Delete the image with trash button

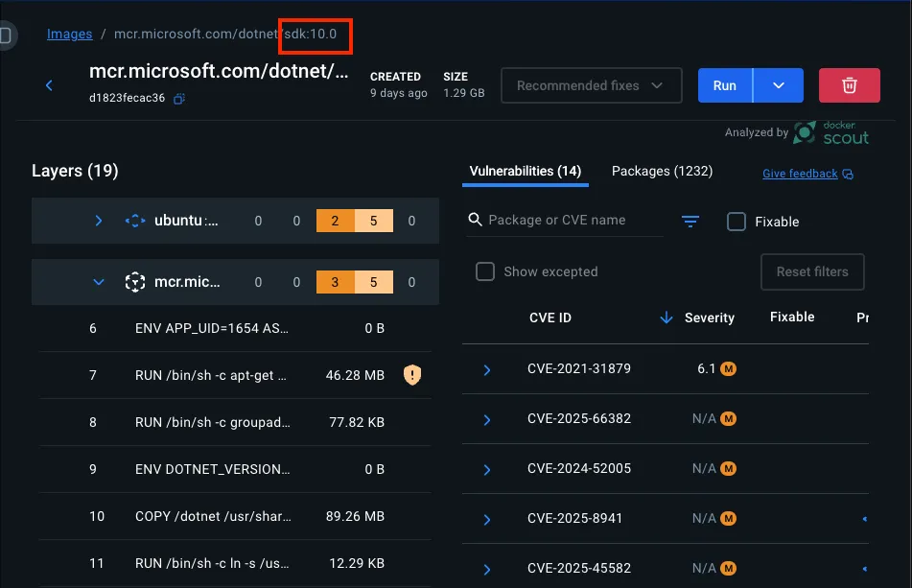click(849, 85)
